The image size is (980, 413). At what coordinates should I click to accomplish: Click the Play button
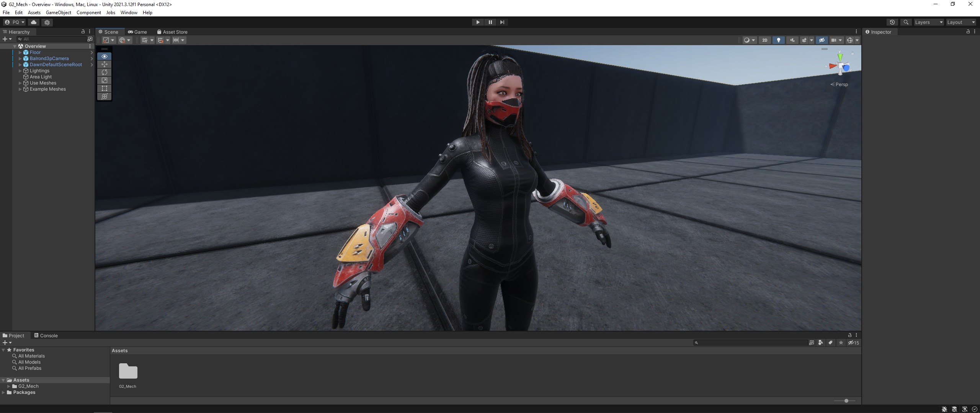point(478,22)
